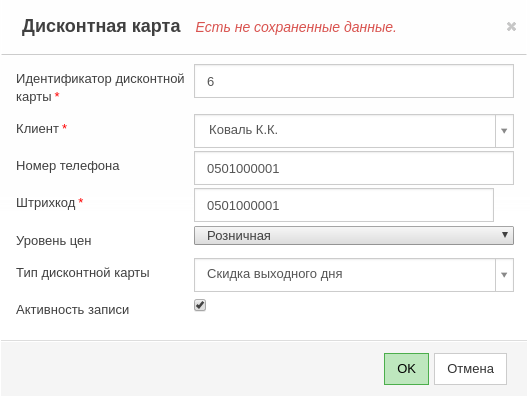Click the Номер телефона label

click(68, 166)
